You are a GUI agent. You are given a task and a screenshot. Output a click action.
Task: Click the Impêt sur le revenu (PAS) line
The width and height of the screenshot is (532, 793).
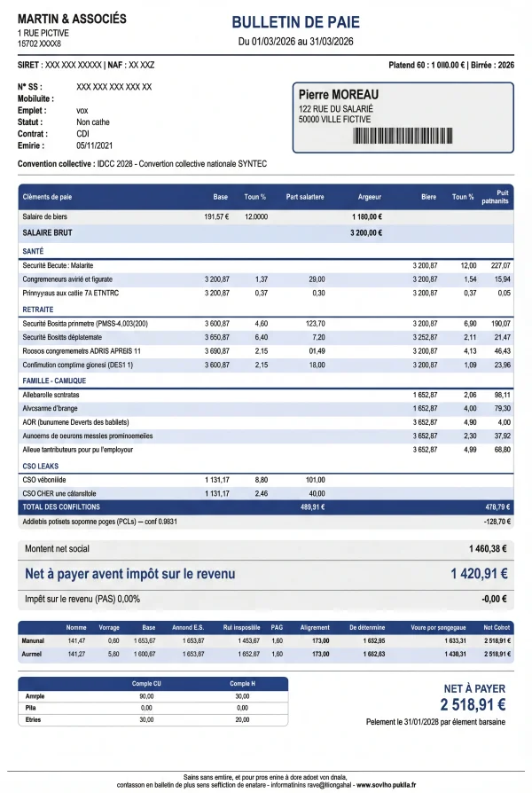pyautogui.click(x=266, y=600)
